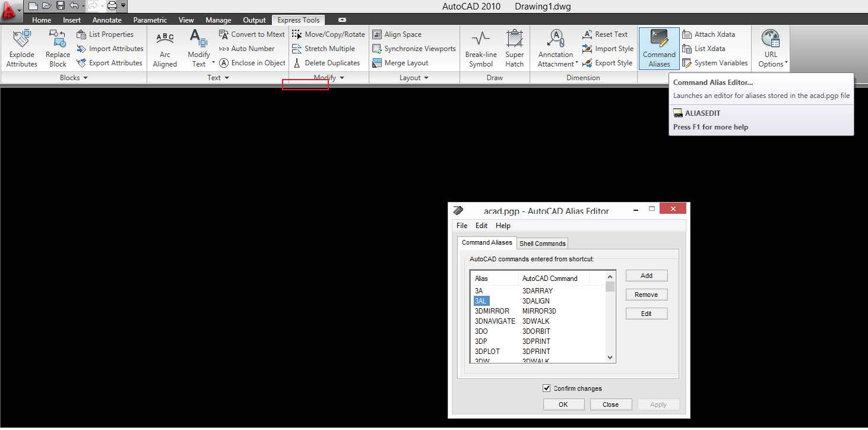The image size is (868, 430).
Task: Open quick access toolbar customize dropdown arrow
Action: click(123, 6)
